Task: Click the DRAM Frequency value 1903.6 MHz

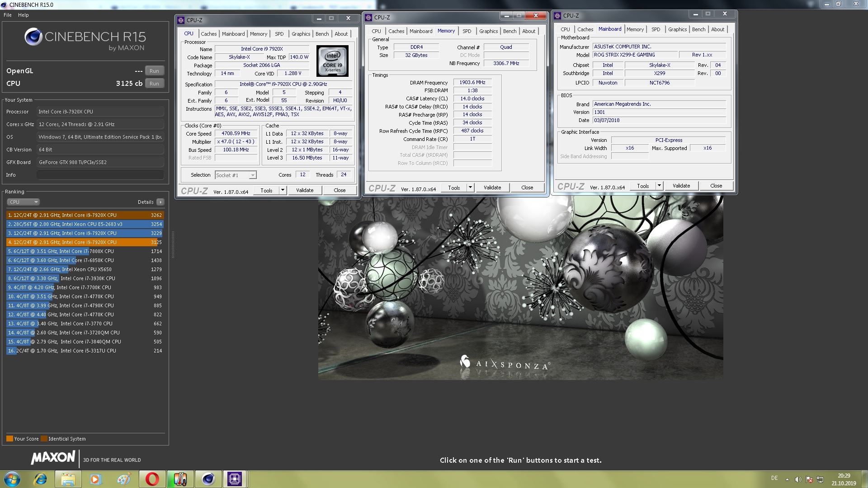Action: [472, 83]
